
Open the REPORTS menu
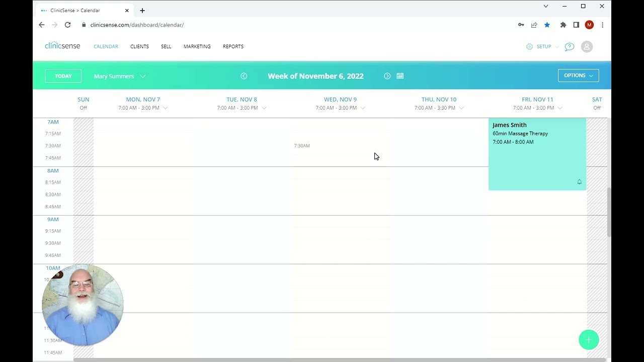pyautogui.click(x=233, y=47)
